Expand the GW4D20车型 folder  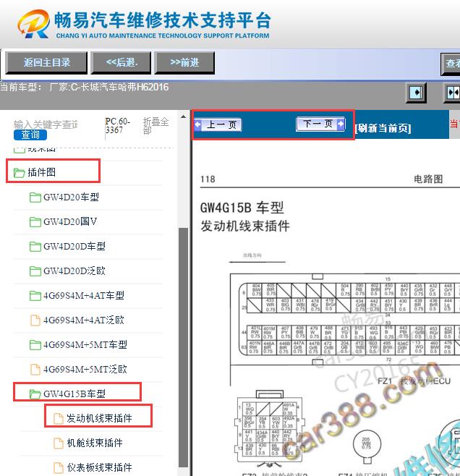[71, 197]
